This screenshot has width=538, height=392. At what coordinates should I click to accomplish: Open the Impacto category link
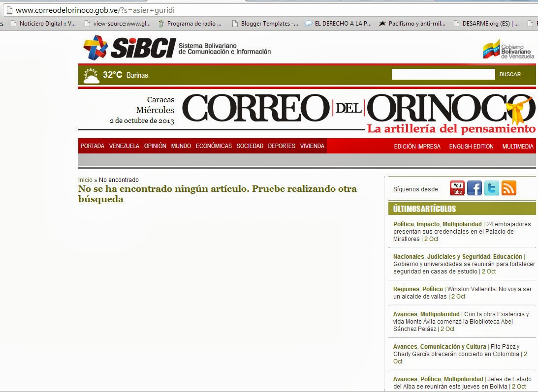point(428,224)
